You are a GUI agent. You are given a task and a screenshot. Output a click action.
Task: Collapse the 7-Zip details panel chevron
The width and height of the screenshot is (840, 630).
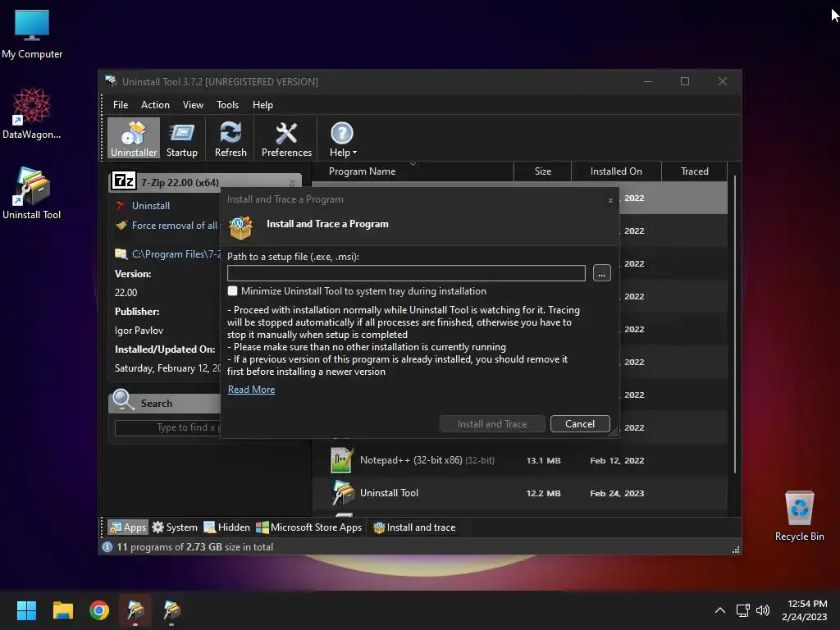point(292,183)
